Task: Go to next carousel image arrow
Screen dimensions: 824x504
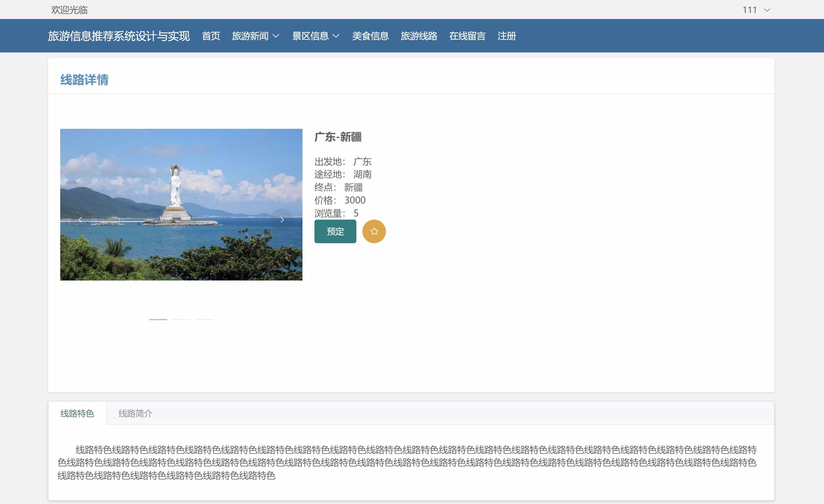Action: pyautogui.click(x=282, y=220)
